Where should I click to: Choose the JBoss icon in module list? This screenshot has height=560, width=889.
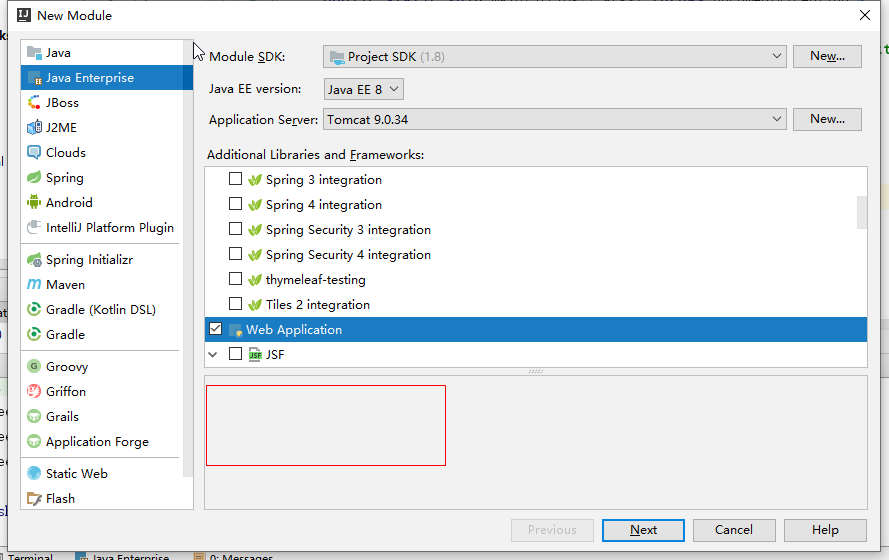[x=34, y=103]
